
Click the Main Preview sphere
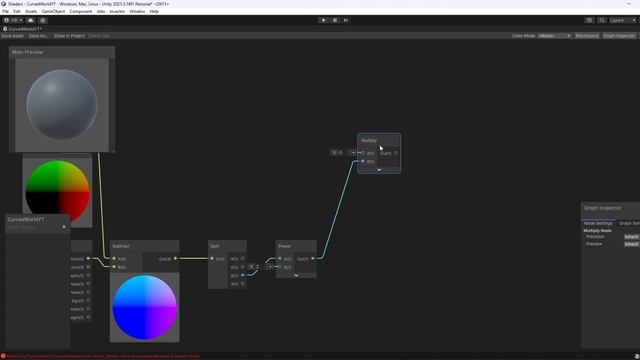[x=62, y=104]
